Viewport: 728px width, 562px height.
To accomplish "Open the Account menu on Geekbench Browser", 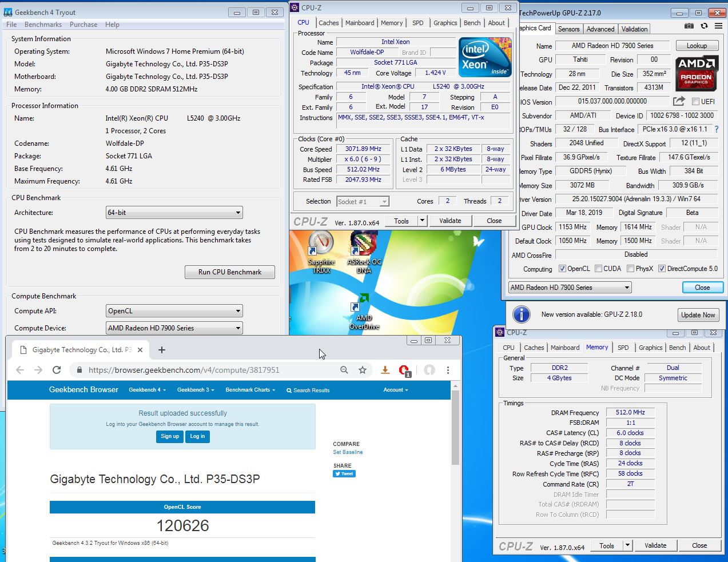I will 396,390.
